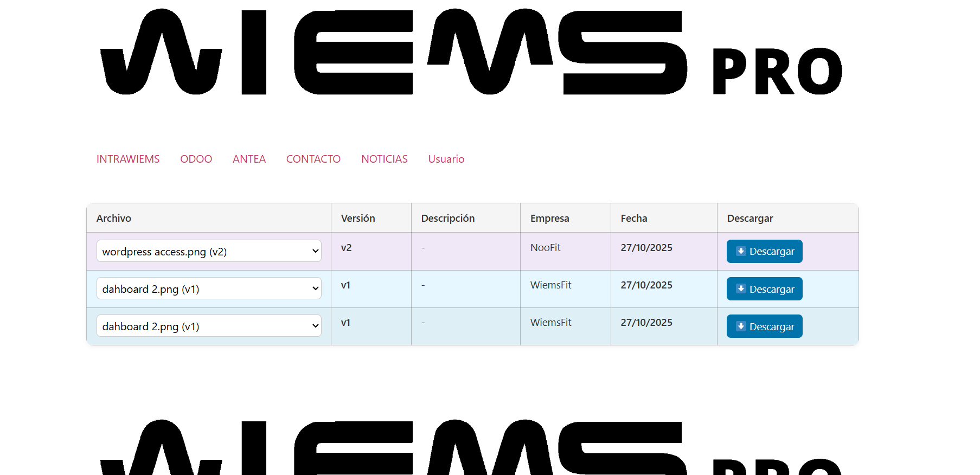
Task: Go to the ODOO menu item
Action: point(196,159)
